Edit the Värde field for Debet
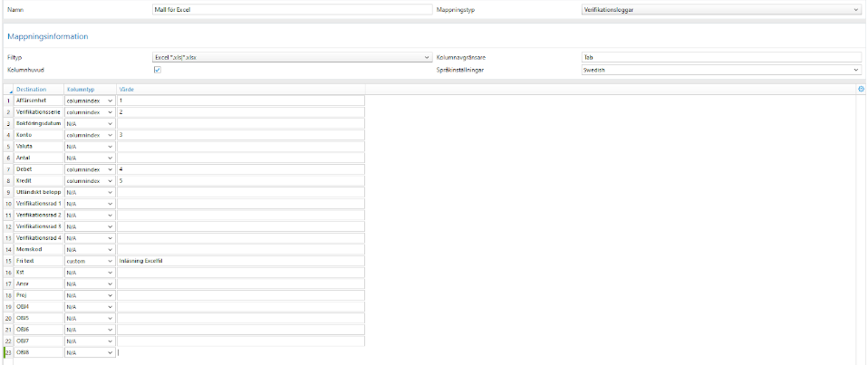 click(x=240, y=169)
